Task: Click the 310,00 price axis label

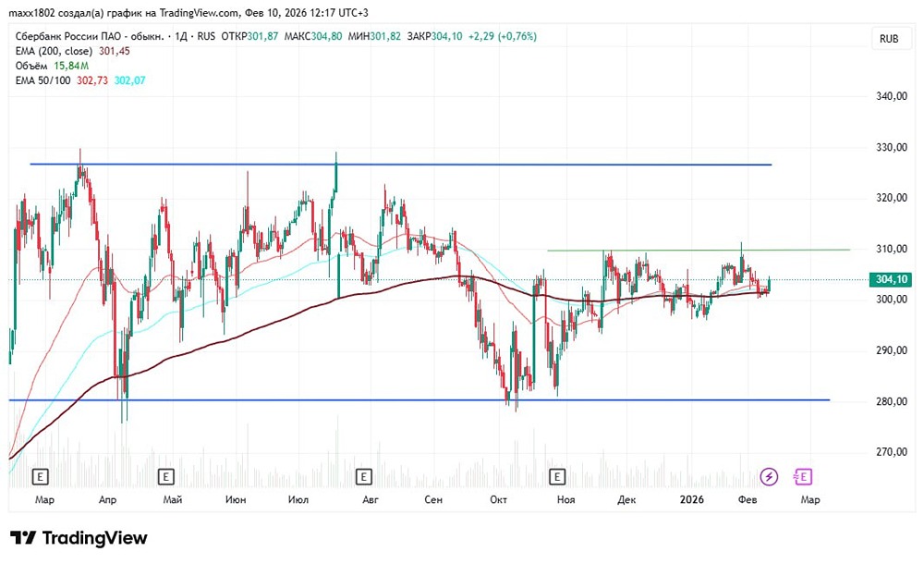Action: point(892,249)
